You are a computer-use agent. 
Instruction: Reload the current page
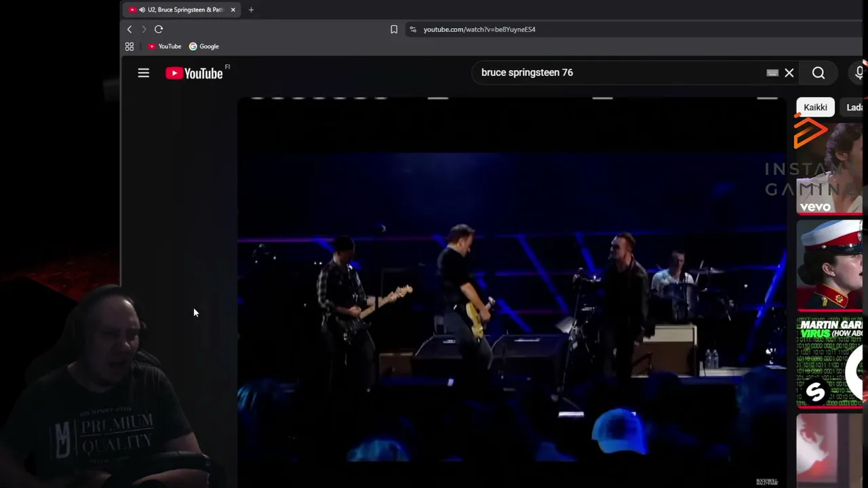159,29
